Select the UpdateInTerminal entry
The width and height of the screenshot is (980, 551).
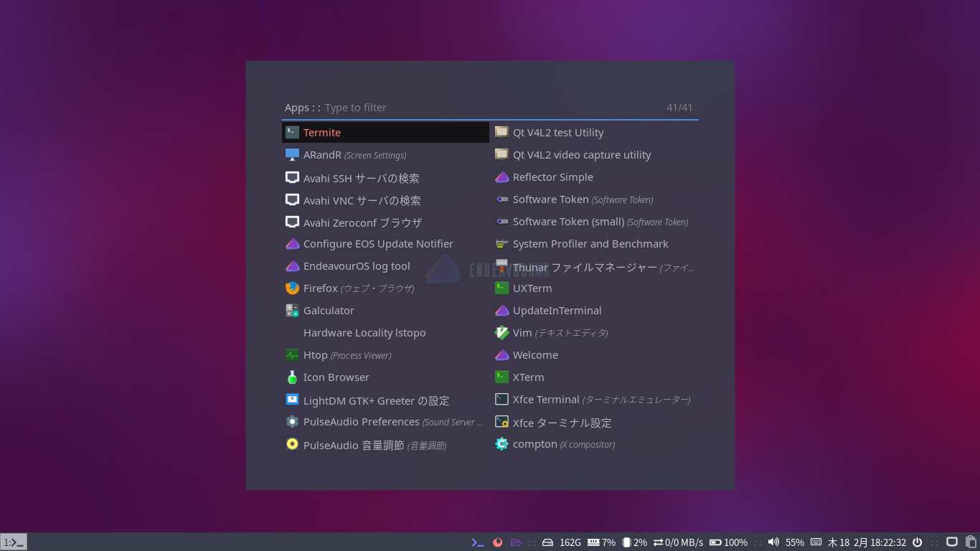click(x=595, y=310)
